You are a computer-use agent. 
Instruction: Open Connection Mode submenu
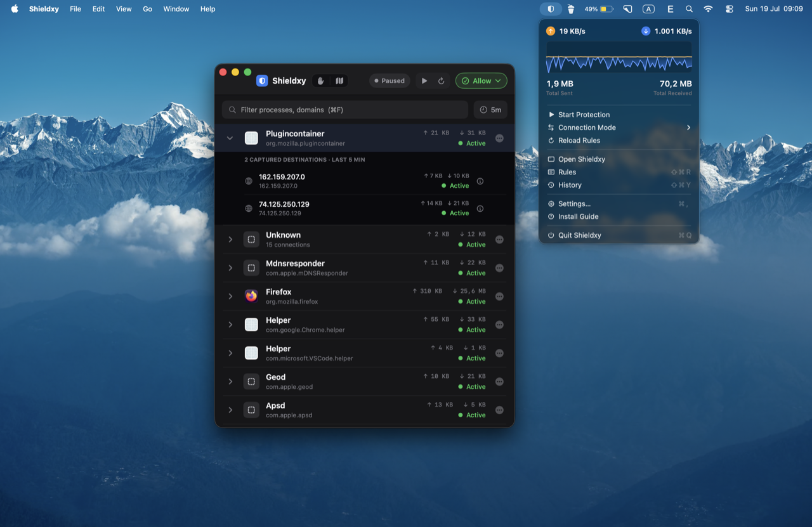click(x=619, y=127)
